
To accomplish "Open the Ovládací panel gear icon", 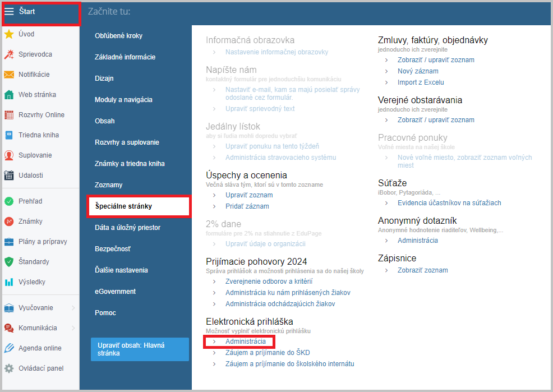I will coord(9,368).
